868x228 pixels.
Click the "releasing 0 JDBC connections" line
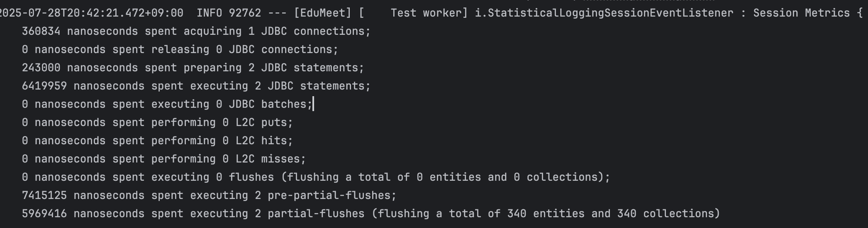coord(244,49)
